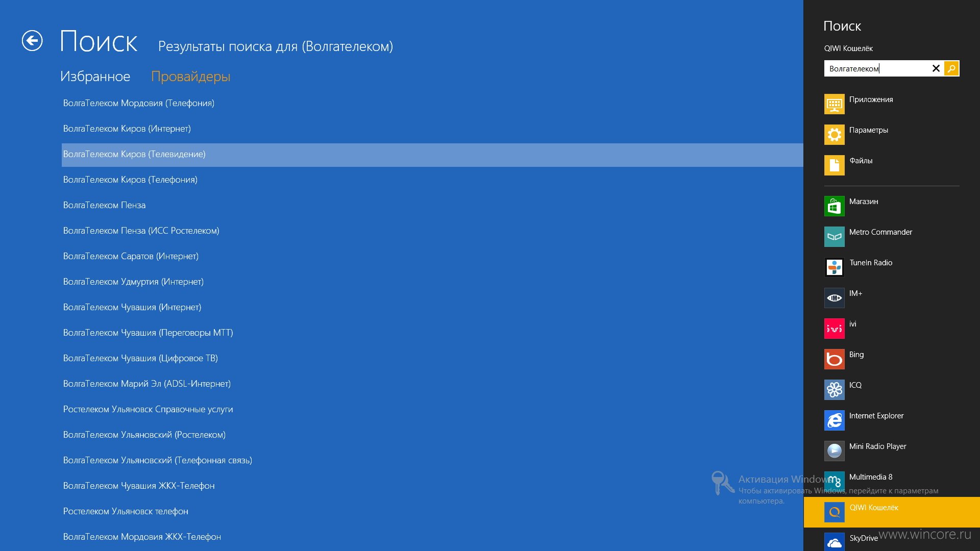Open ВолгаТелеком Киров (Телефония)
Screen dimensions: 980x551
pos(130,180)
